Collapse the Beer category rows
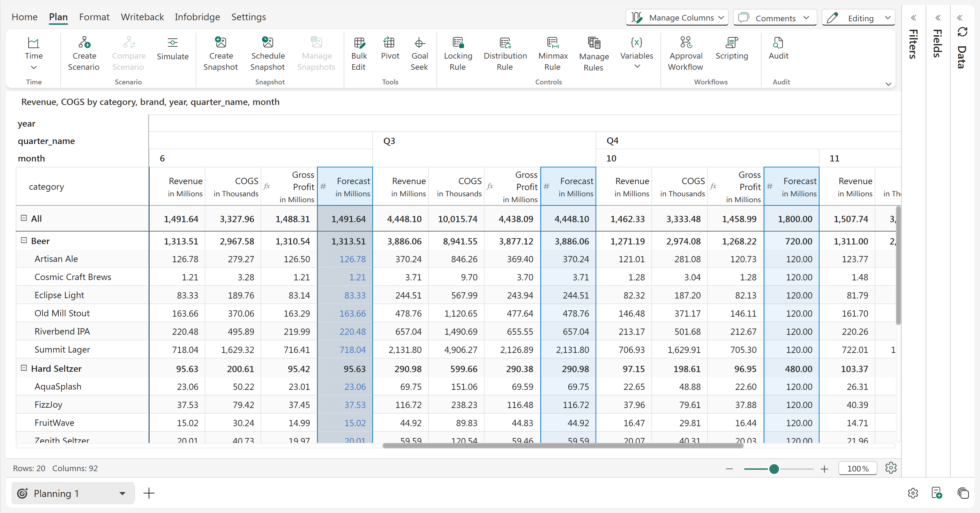Viewport: 980px width, 513px height. pos(24,240)
